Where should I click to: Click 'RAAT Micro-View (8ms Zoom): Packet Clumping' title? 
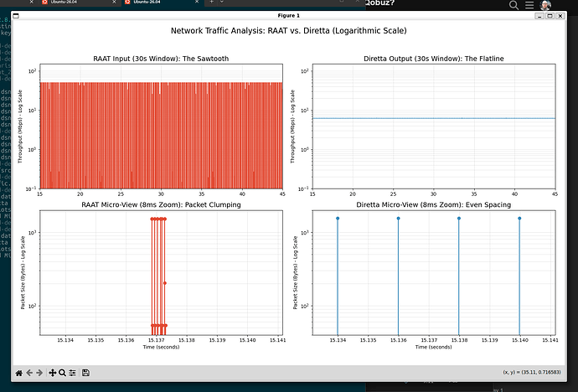161,204
